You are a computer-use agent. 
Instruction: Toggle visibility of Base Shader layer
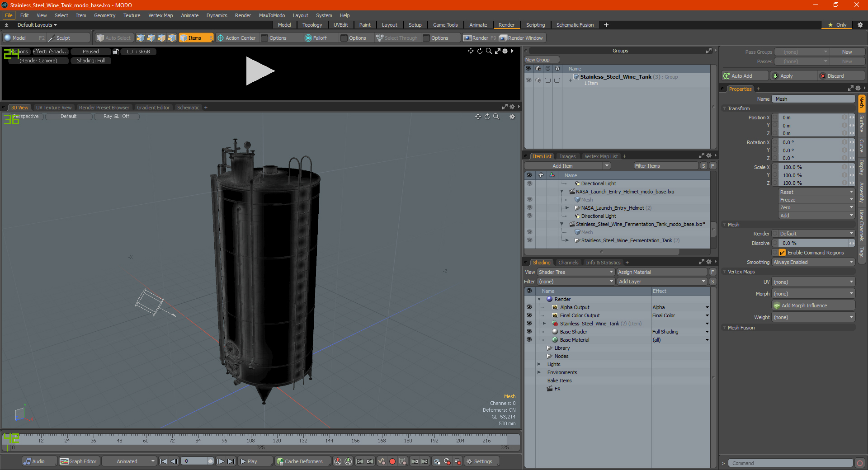click(x=529, y=332)
